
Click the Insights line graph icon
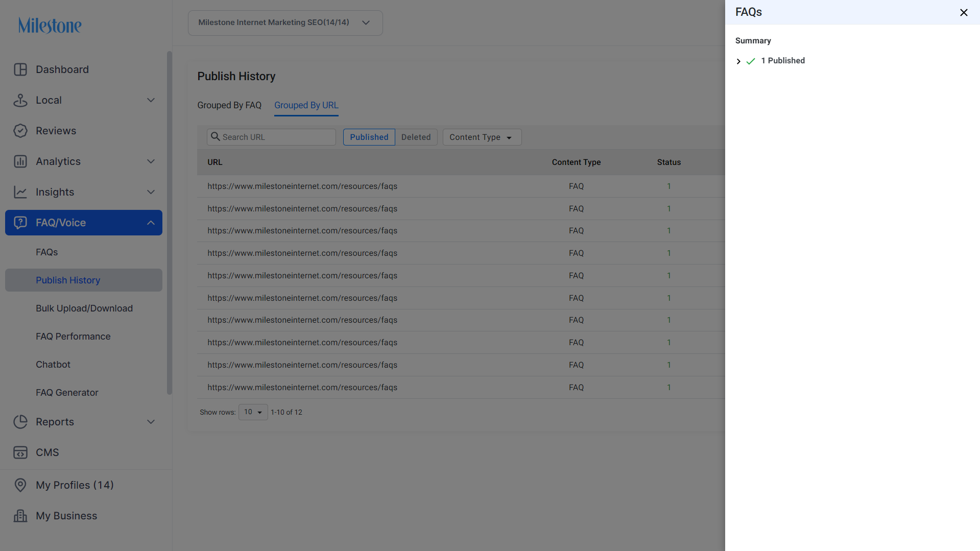click(x=20, y=192)
